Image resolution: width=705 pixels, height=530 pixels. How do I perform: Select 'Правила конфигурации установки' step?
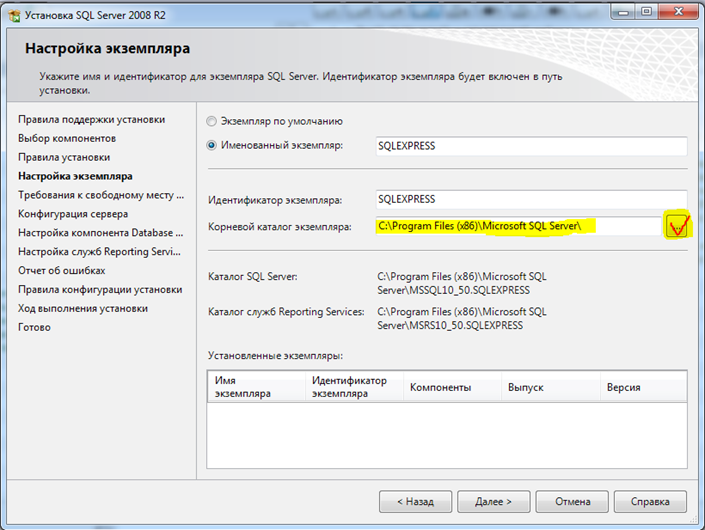tap(100, 289)
